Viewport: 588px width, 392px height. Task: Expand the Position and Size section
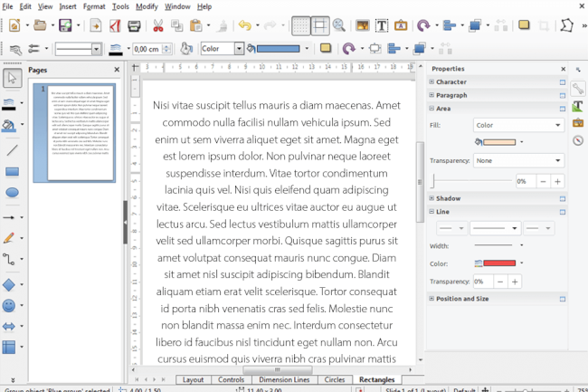coord(432,299)
